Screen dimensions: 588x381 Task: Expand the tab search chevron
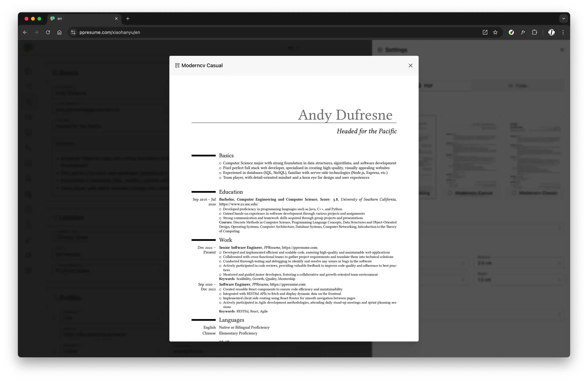(x=564, y=19)
